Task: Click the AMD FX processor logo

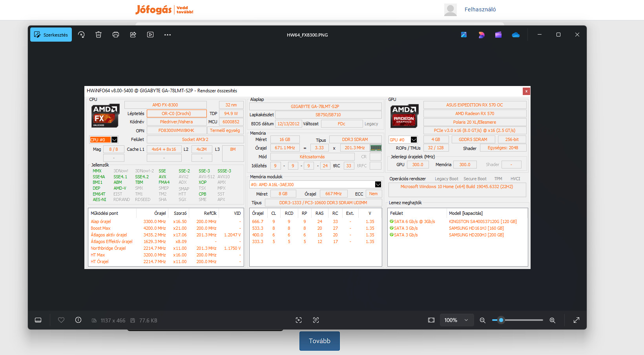Action: [105, 116]
